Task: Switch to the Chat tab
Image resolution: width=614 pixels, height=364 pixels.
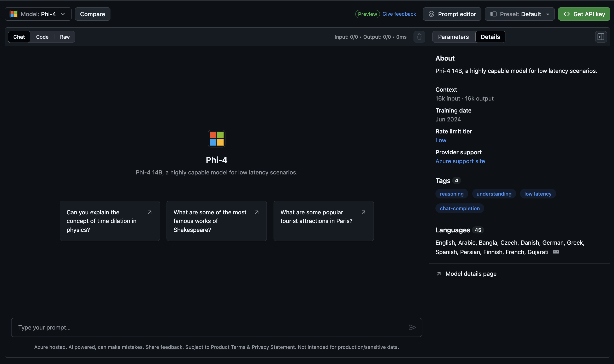Action: (x=19, y=37)
